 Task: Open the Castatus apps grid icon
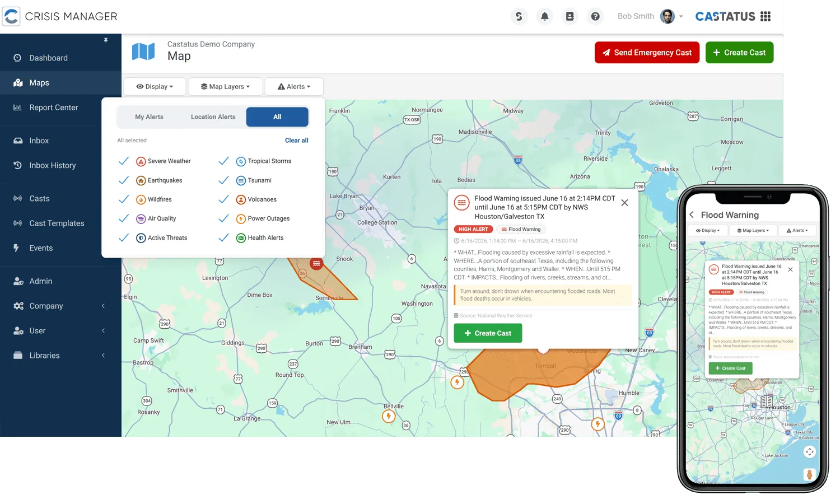point(766,16)
